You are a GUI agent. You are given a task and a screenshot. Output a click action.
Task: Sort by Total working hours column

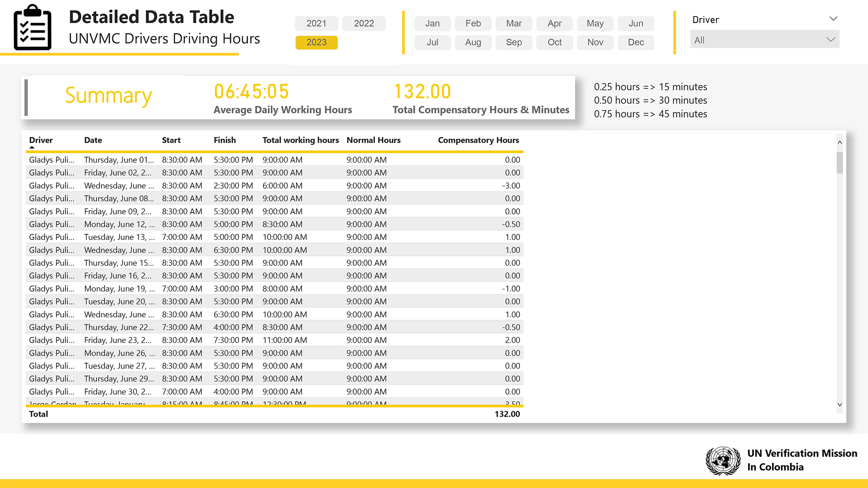(300, 140)
